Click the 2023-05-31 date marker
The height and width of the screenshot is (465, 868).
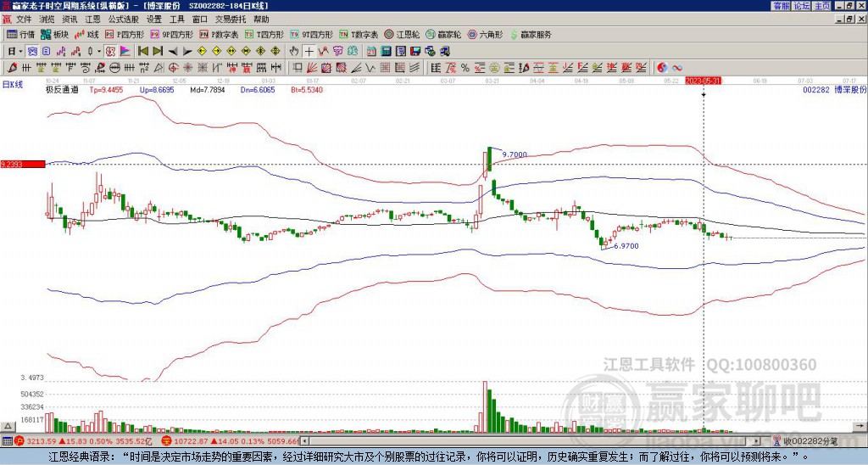point(703,81)
